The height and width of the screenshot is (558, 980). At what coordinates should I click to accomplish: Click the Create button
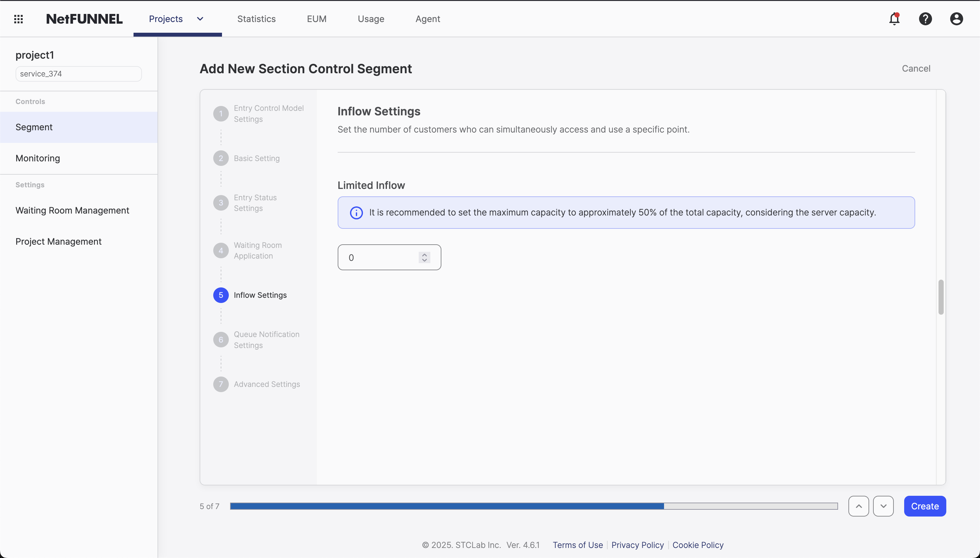click(925, 506)
